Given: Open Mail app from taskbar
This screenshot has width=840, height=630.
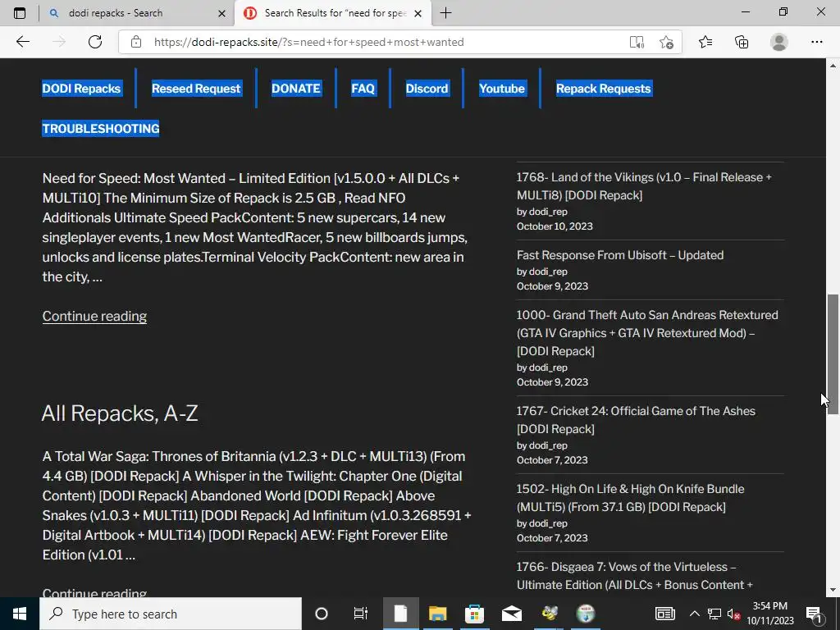Looking at the screenshot, I should tap(512, 614).
